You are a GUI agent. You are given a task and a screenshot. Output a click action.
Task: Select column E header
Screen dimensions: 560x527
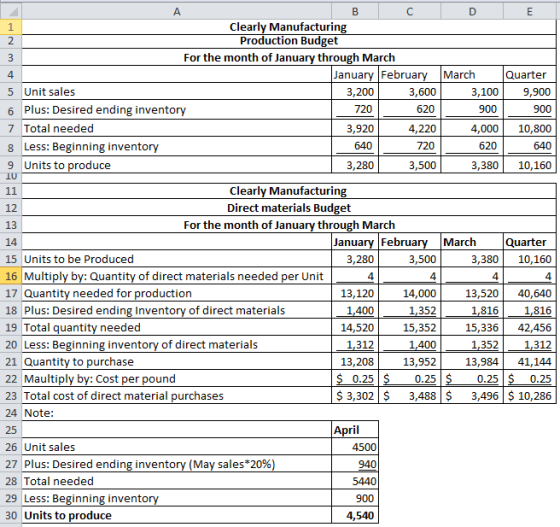[x=530, y=11]
